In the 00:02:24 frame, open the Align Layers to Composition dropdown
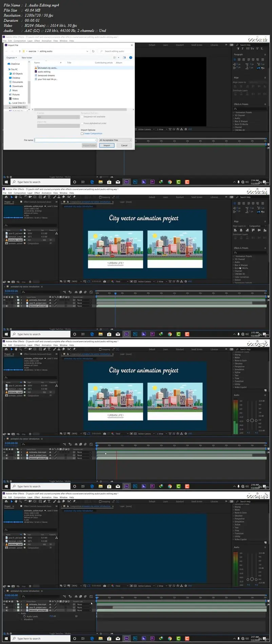 point(257,226)
